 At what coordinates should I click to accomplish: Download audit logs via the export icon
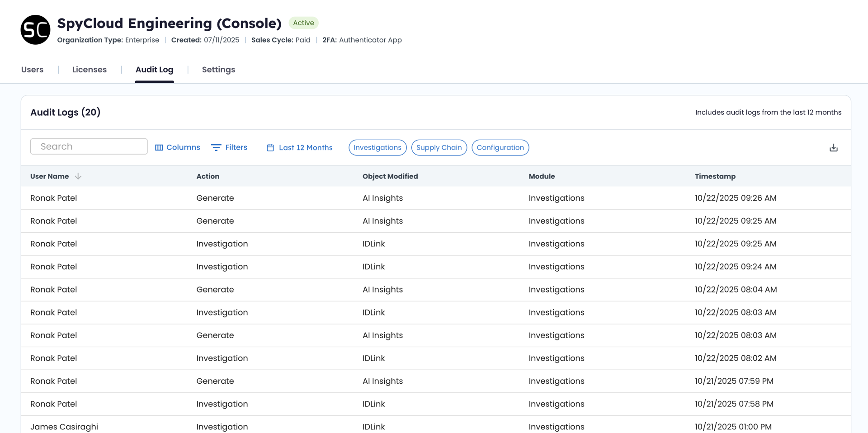point(834,148)
